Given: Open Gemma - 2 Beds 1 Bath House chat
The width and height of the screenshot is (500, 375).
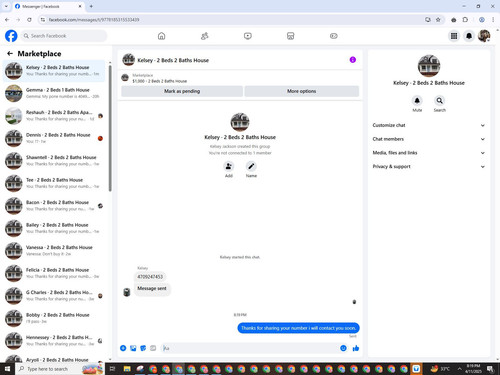Looking at the screenshot, I should 54,93.
